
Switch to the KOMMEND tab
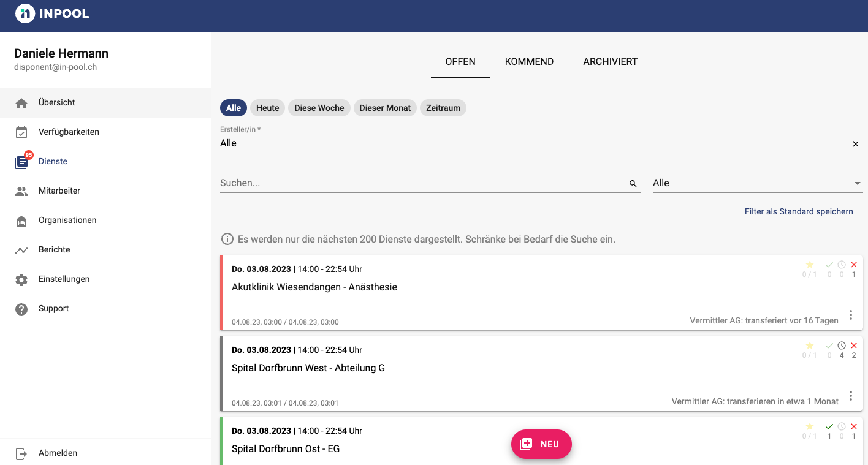tap(529, 62)
